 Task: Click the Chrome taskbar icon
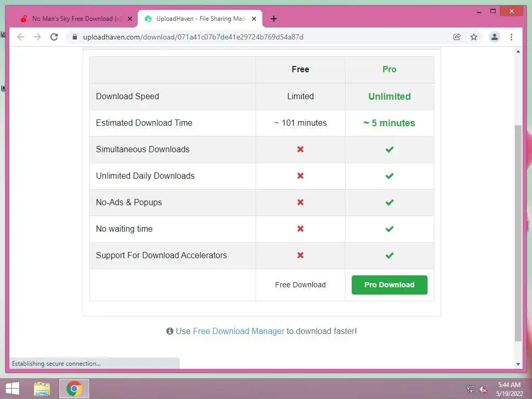(x=74, y=389)
